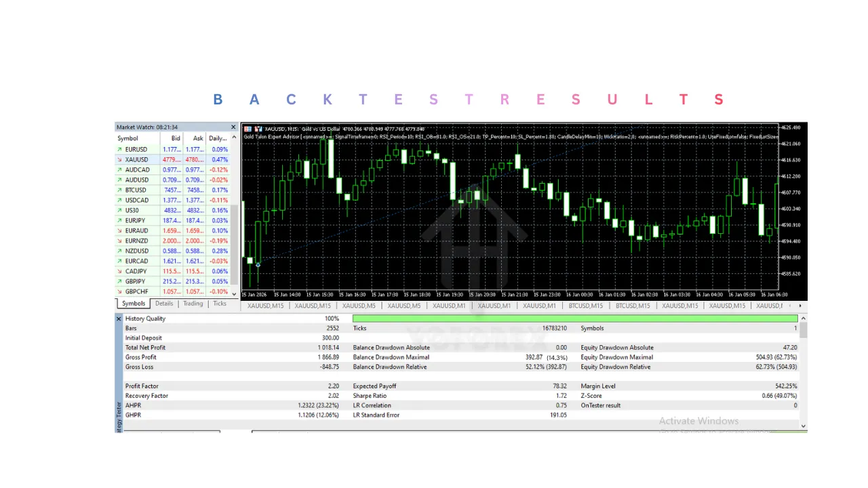Click the -0.19% daily change value
The image size is (868, 488).
click(x=218, y=241)
